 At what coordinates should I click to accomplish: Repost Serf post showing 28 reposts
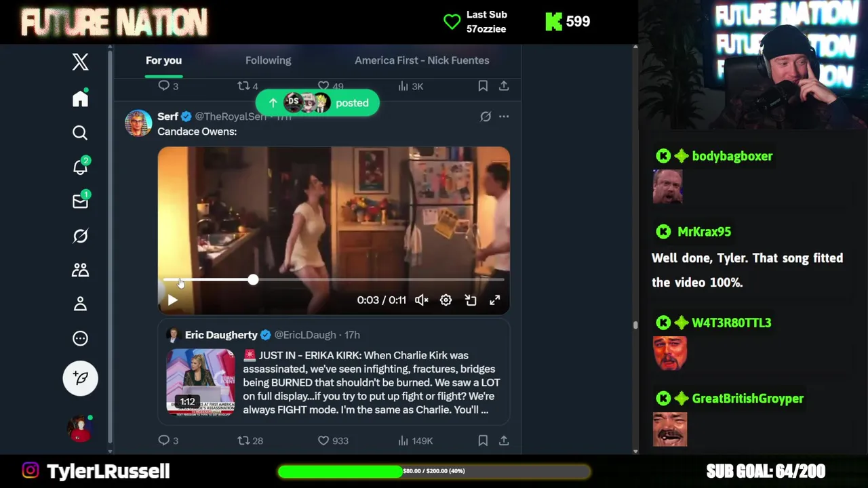[250, 441]
